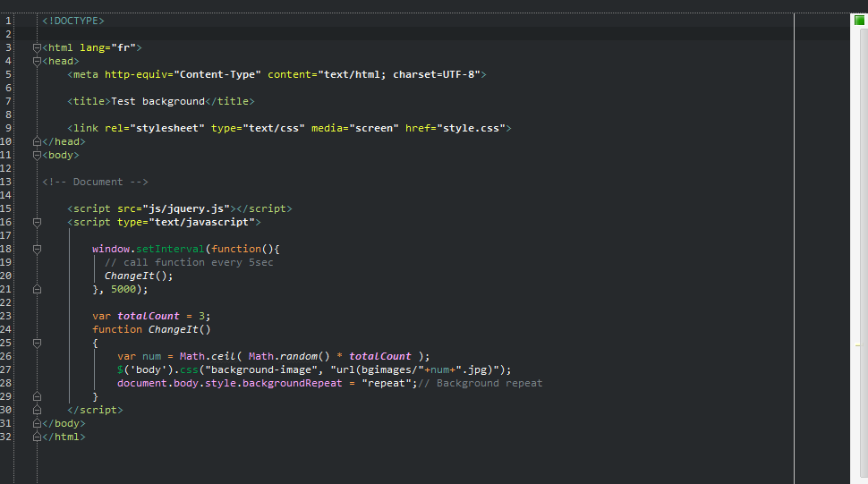Click line number 32 in the gutter
This screenshot has height=484, width=868.
pyautogui.click(x=5, y=437)
